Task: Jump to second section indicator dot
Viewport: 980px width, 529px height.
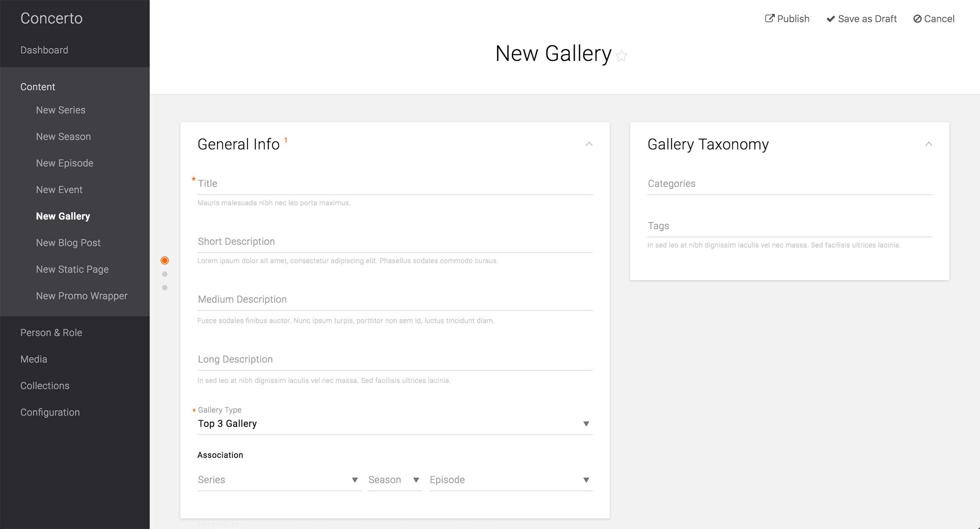Action: pos(165,274)
